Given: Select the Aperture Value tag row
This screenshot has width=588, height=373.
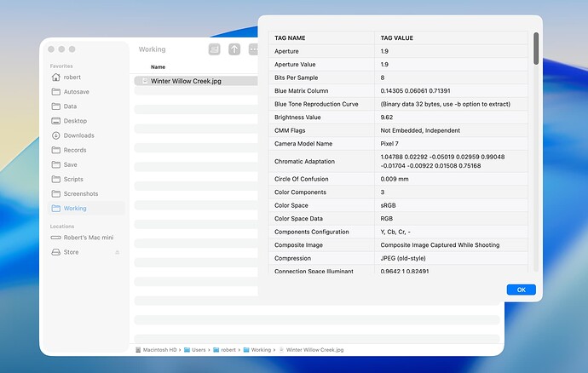Looking at the screenshot, I should tap(398, 65).
